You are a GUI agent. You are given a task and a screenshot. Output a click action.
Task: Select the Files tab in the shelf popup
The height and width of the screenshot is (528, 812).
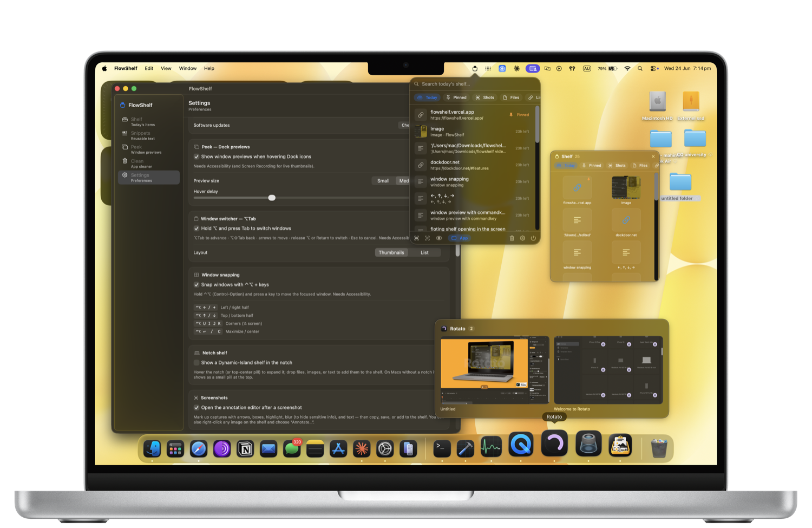coord(512,98)
